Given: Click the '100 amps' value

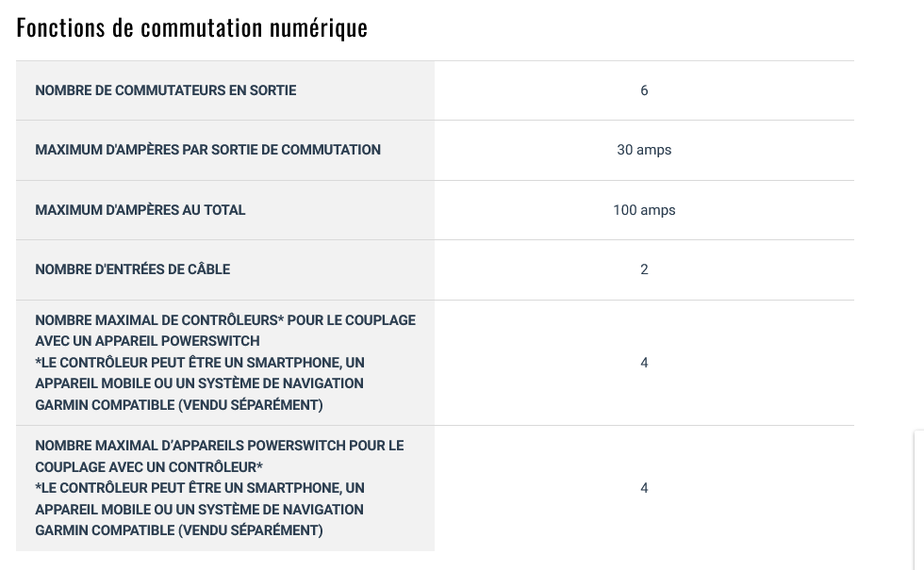Looking at the screenshot, I should point(644,209).
